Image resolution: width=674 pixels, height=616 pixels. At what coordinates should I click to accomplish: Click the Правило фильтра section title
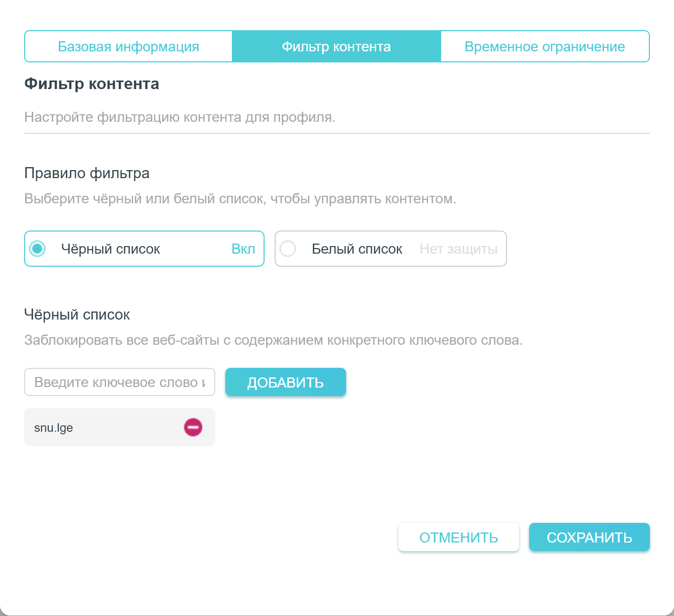coord(87,173)
